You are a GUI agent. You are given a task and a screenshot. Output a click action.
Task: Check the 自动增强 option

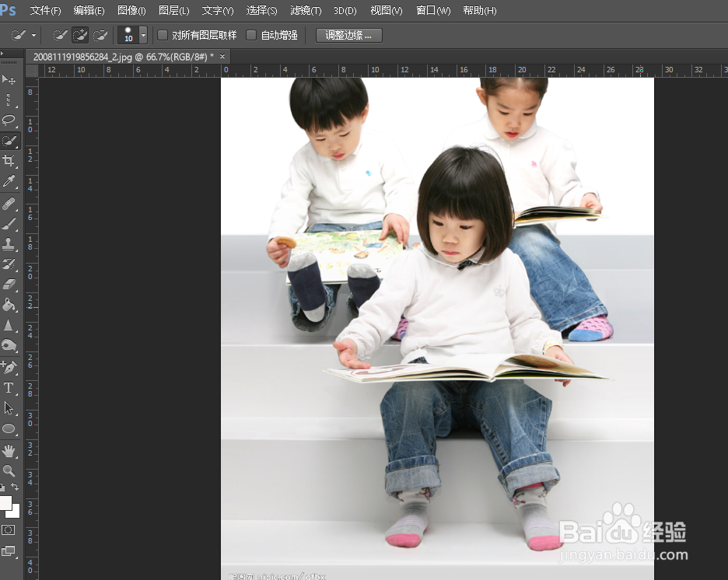(251, 35)
